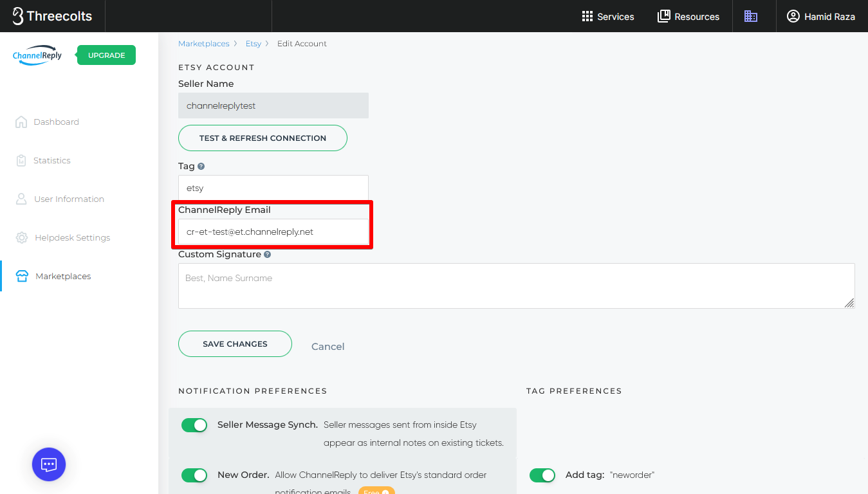Open Statistics in the sidebar

point(52,160)
